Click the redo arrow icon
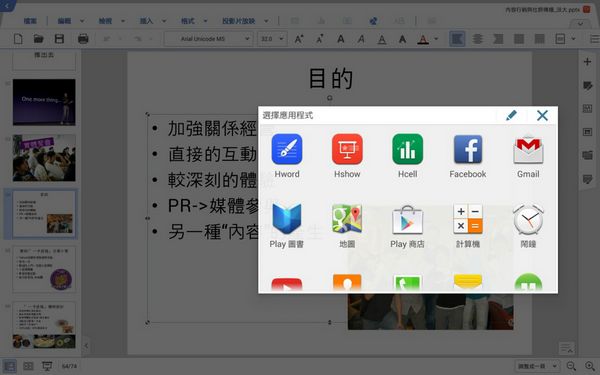Viewport: 600px width, 375px height. [137, 39]
